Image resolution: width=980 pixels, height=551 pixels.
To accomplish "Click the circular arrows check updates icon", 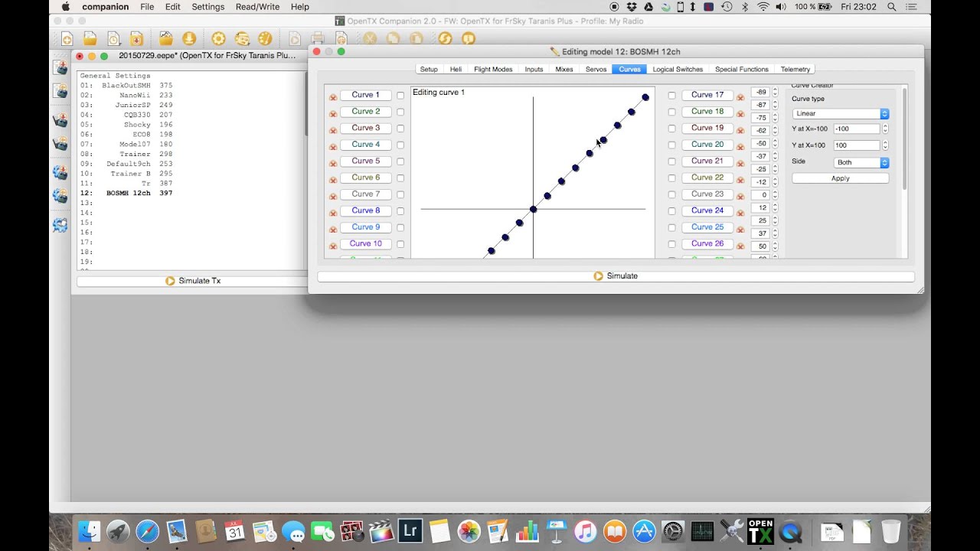I will pyautogui.click(x=445, y=38).
